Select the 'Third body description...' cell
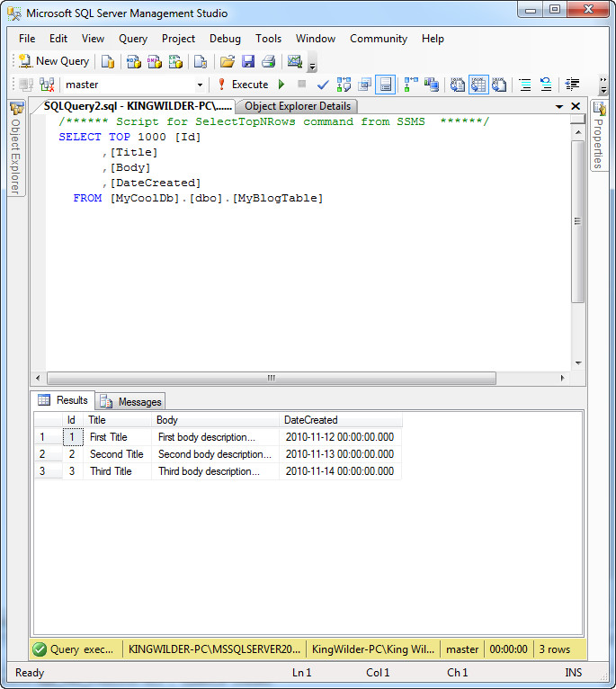 tap(215, 471)
